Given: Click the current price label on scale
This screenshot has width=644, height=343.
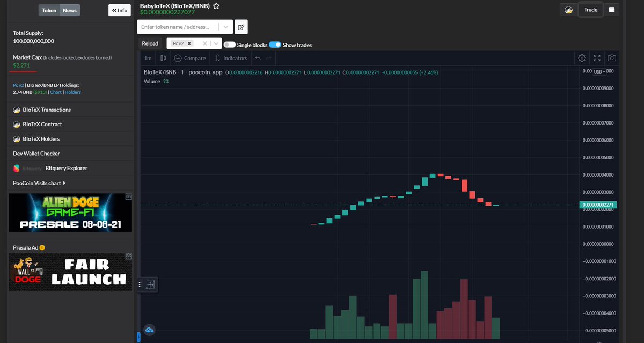Looking at the screenshot, I should pyautogui.click(x=597, y=205).
